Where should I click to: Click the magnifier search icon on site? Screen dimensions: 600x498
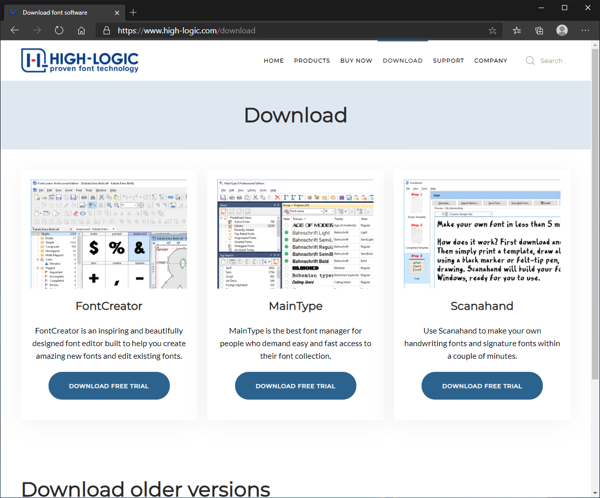pos(530,60)
